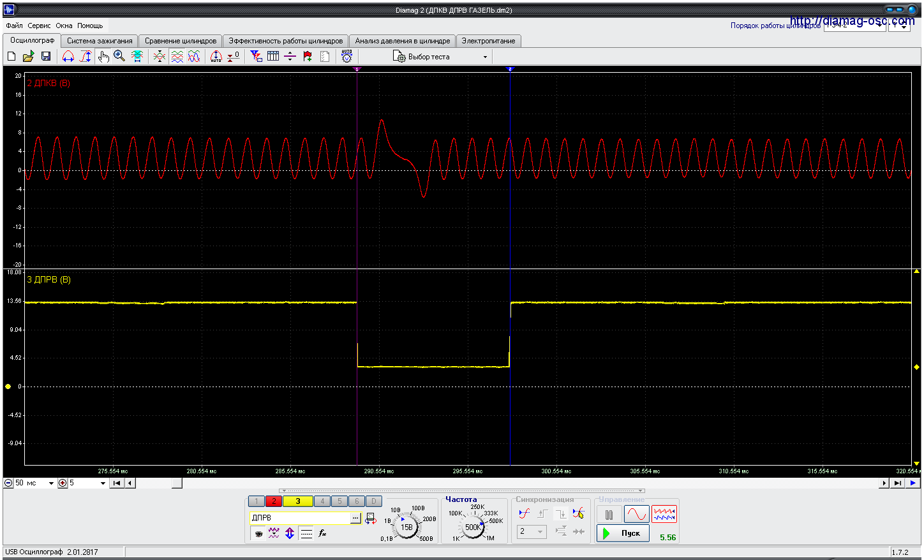Open the Файл menu
924x560 pixels.
(14, 26)
